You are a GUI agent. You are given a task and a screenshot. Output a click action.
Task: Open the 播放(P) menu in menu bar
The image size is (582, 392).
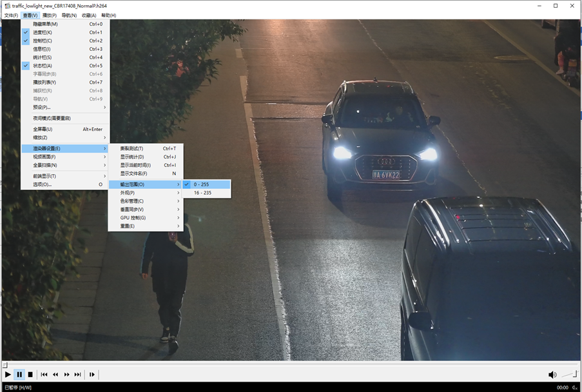point(49,15)
